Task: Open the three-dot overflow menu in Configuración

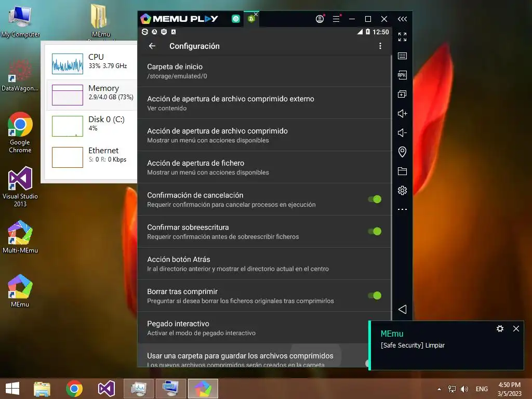Action: [x=380, y=46]
